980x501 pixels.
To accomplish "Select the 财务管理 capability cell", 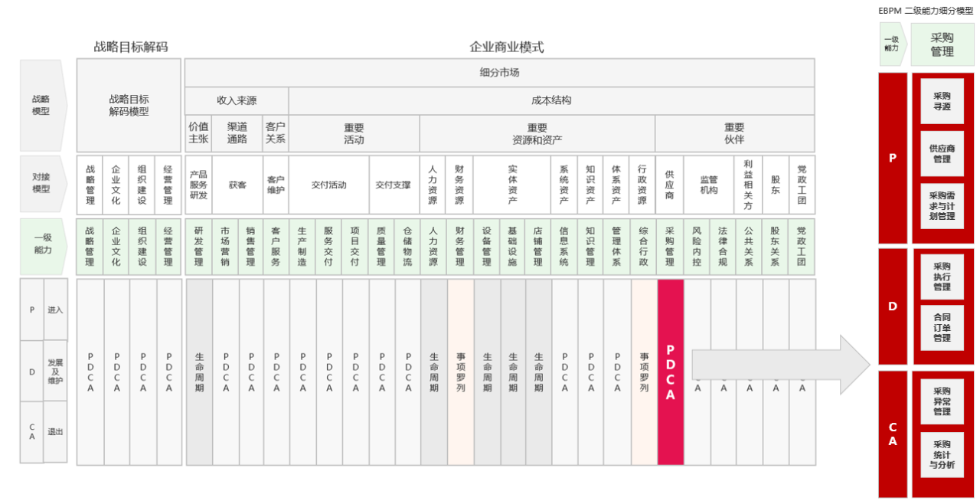I will coord(460,247).
